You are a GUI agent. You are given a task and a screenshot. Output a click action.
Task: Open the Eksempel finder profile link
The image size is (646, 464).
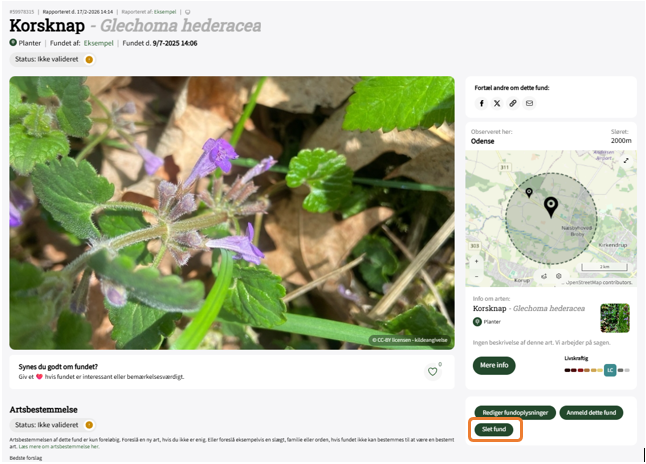[x=98, y=44]
